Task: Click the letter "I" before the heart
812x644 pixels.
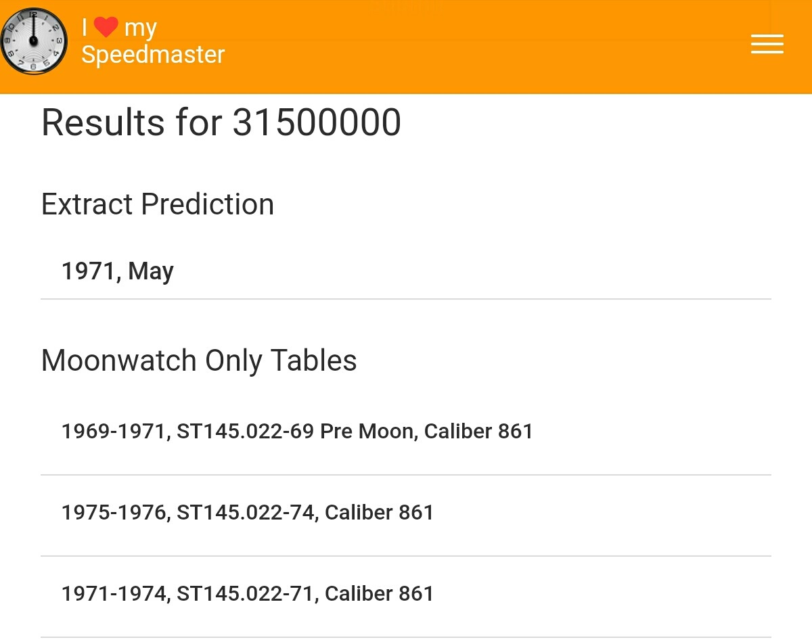Action: [85, 28]
